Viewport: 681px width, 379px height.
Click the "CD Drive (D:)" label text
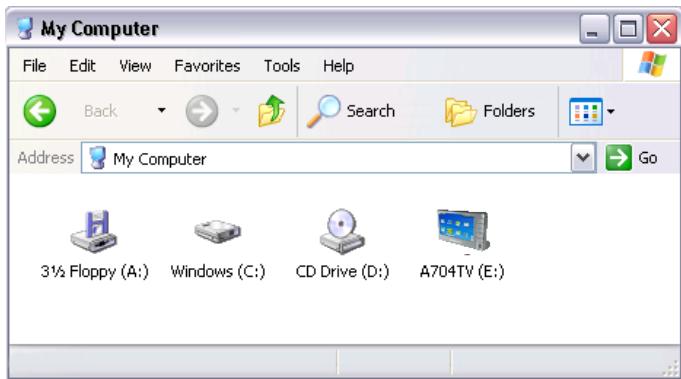point(342,272)
